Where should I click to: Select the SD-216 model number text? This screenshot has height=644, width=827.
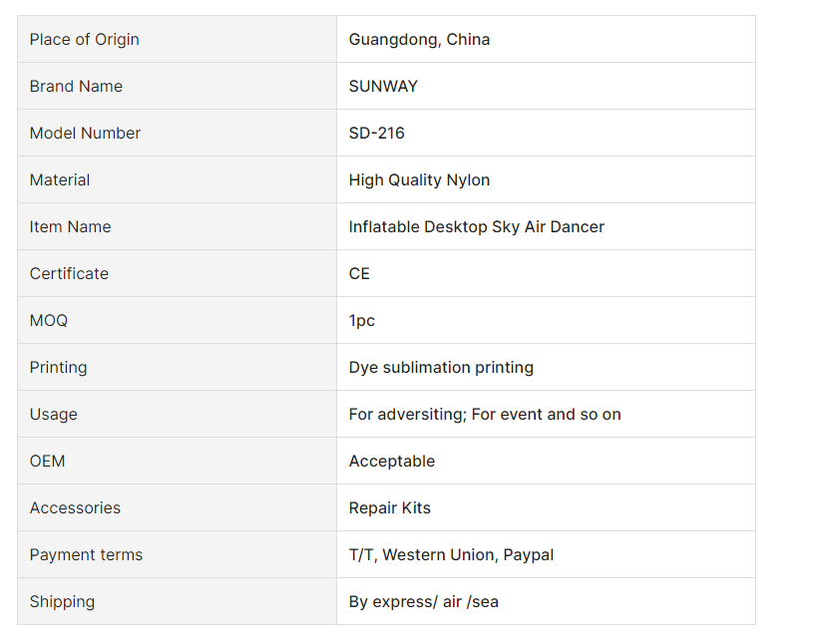click(376, 133)
